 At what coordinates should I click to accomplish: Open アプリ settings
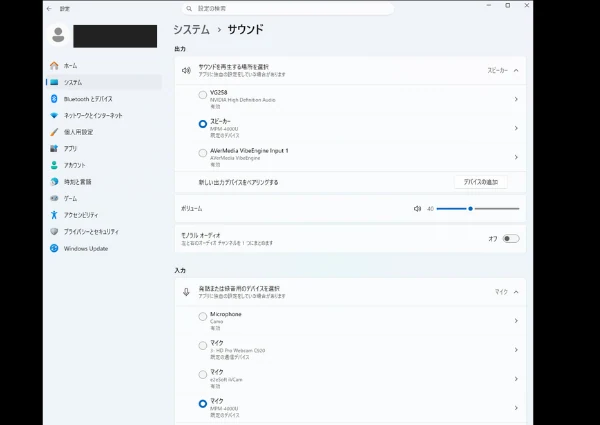click(104, 148)
